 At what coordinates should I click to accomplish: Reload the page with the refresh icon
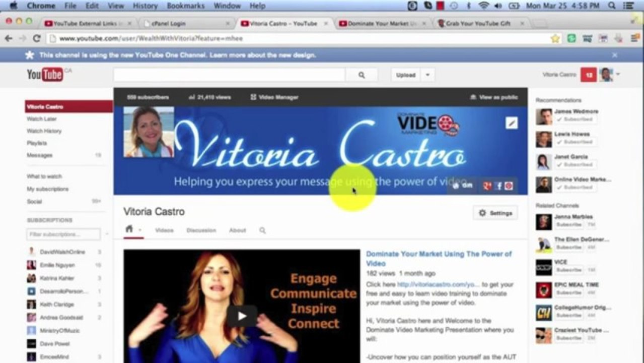(36, 38)
